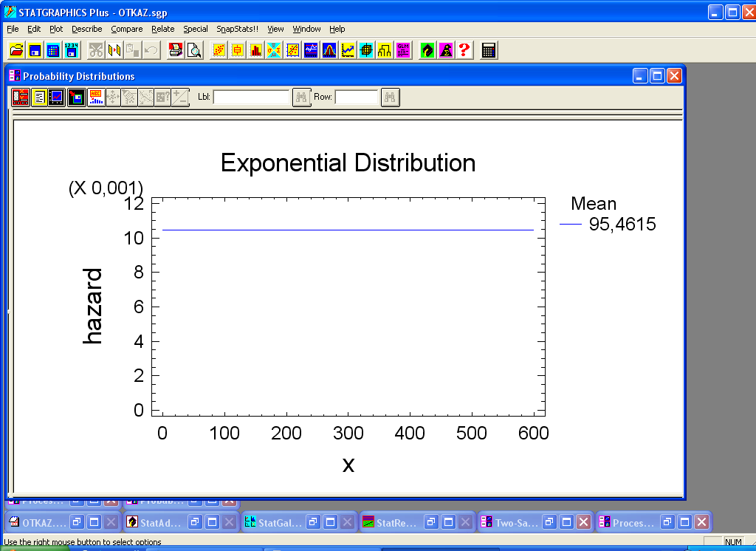Open the View menu

click(275, 29)
